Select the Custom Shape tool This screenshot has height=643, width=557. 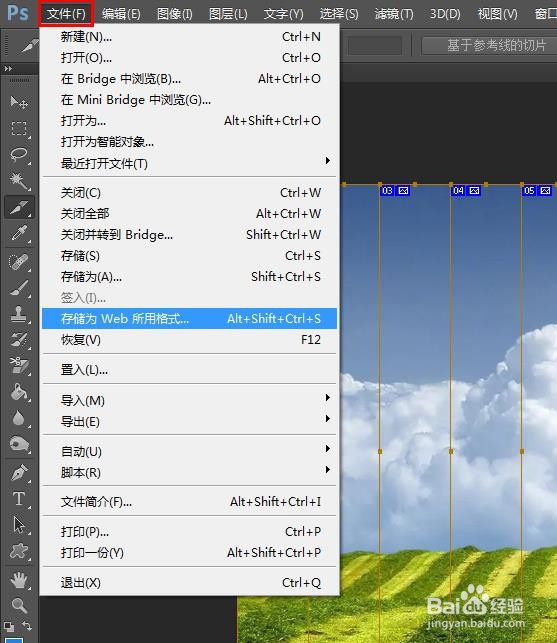[x=19, y=552]
